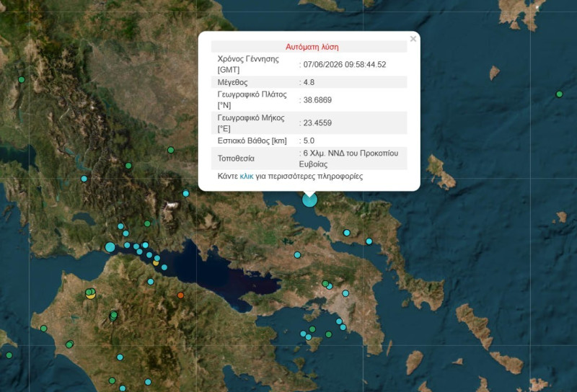The height and width of the screenshot is (392, 577).
Task: Click the cyan marker in Boeotia north of Athens
Action: tap(297, 255)
